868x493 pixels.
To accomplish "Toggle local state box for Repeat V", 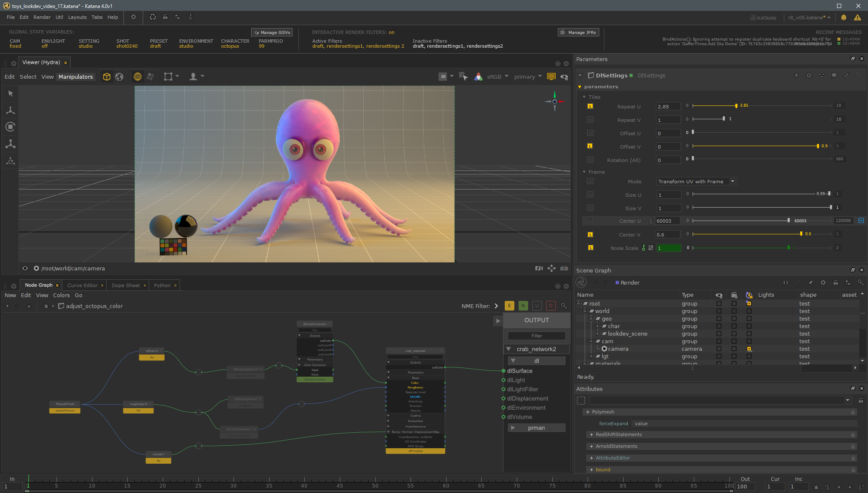I will point(590,120).
